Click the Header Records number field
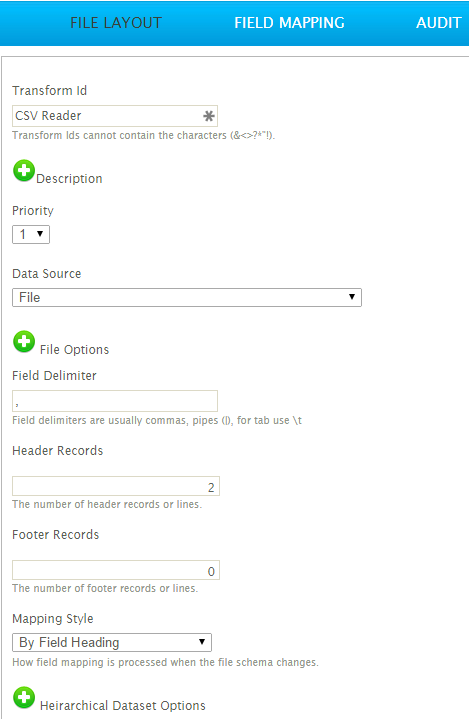This screenshot has width=469, height=719. point(116,486)
